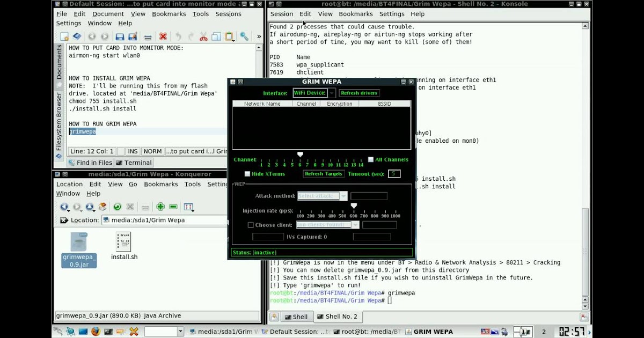This screenshot has width=644, height=338.
Task: Click the new tab icon in Konsole bottom-left
Action: coord(274,317)
